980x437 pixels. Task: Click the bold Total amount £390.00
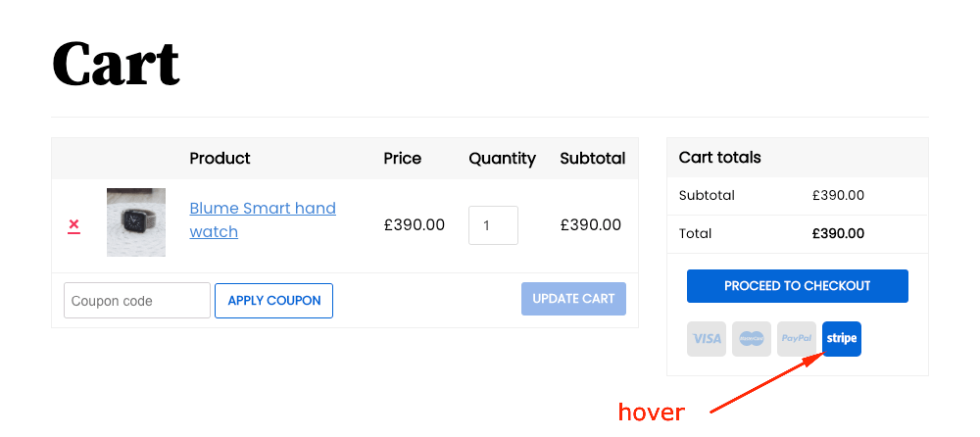tap(838, 233)
